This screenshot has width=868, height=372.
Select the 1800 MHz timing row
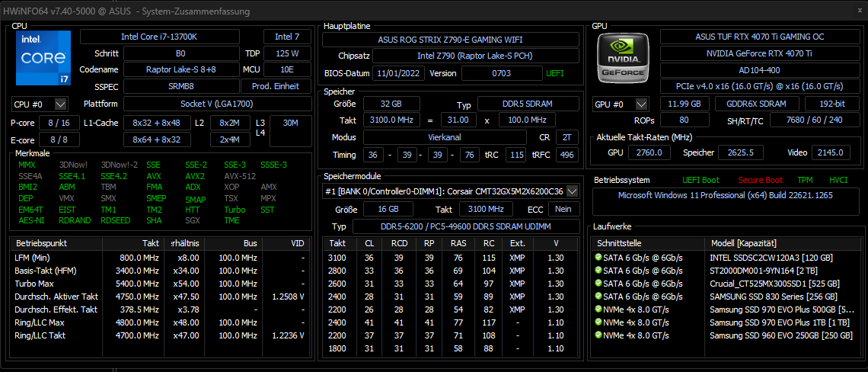451,348
